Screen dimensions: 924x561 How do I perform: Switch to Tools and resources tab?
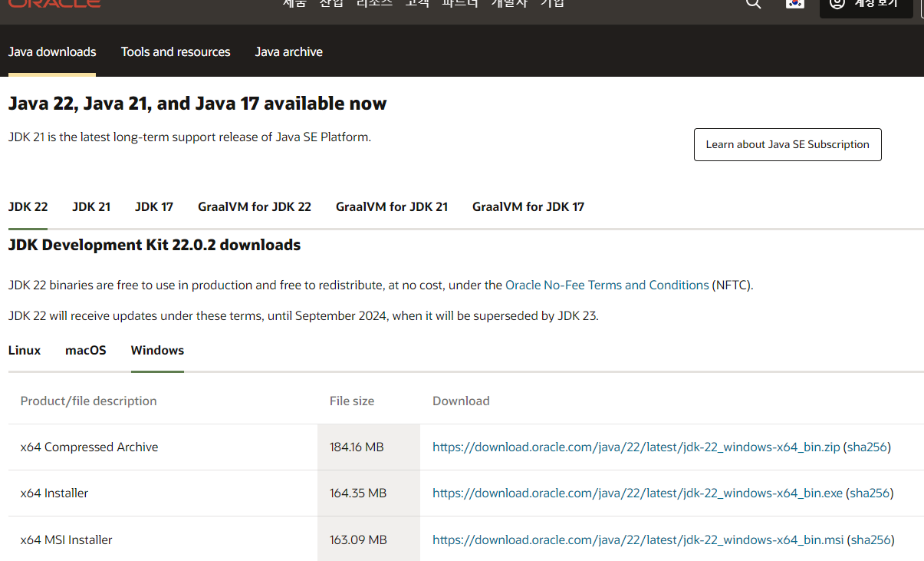pyautogui.click(x=176, y=52)
